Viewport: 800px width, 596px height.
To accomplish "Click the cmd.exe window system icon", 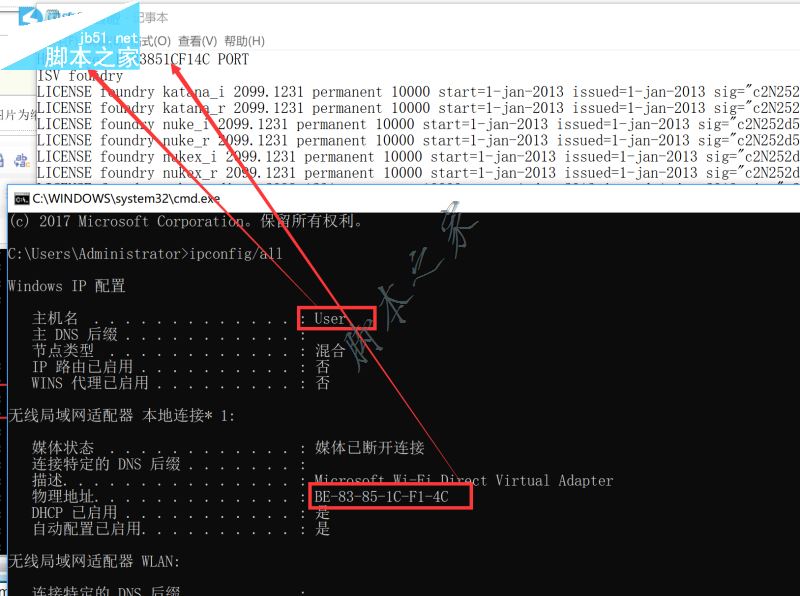I will [21, 199].
